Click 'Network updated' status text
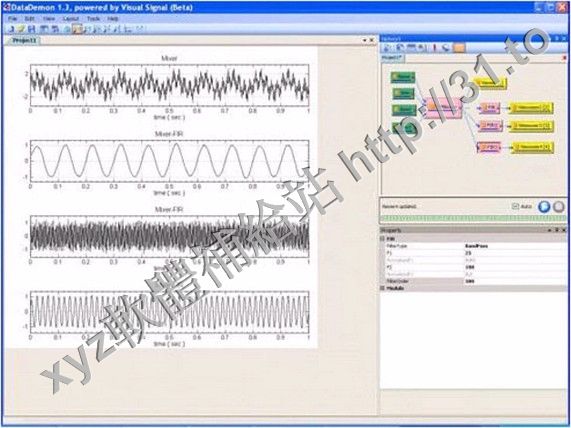The height and width of the screenshot is (428, 571). 399,207
